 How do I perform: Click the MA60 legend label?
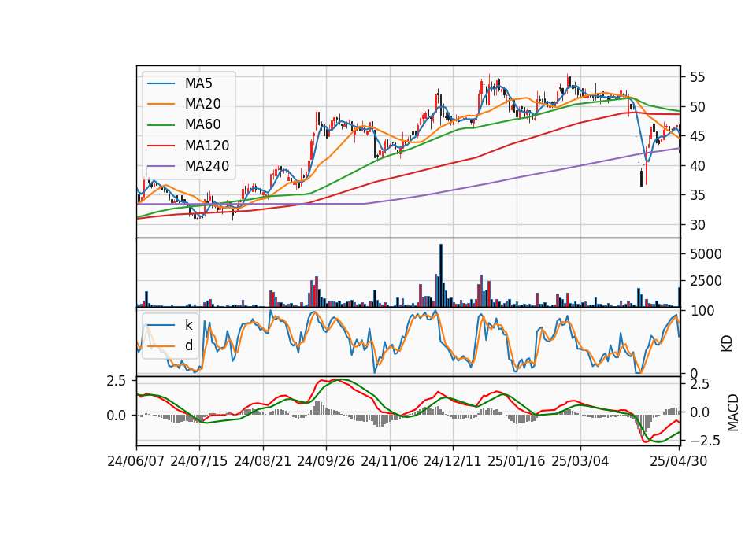(203, 125)
